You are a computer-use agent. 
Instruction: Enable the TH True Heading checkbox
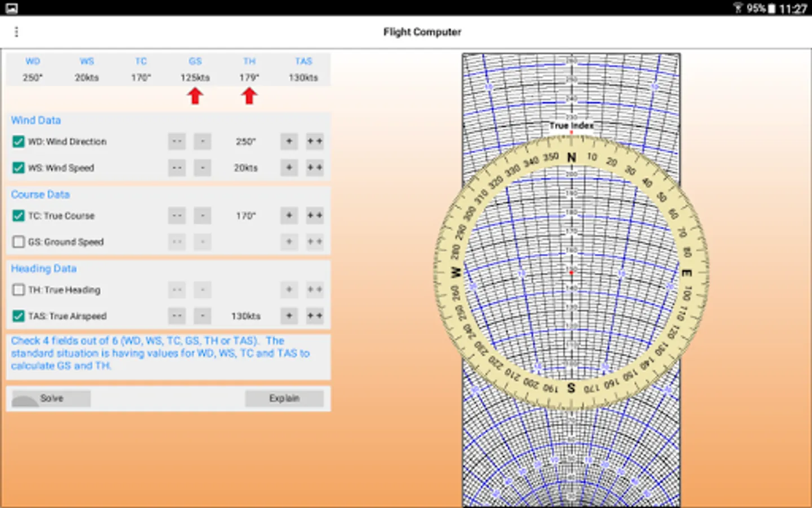click(x=19, y=290)
